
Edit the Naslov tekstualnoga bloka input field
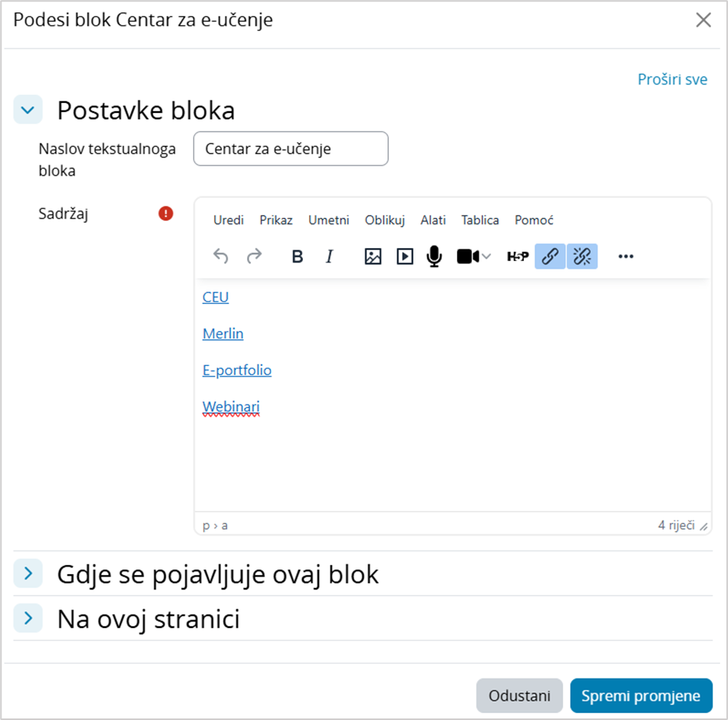pos(291,148)
